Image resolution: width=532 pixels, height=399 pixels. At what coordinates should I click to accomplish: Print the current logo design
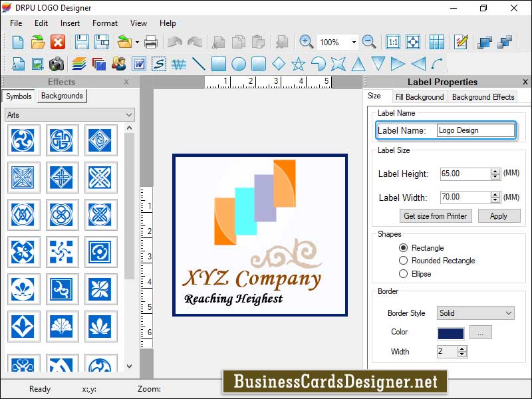pos(152,41)
